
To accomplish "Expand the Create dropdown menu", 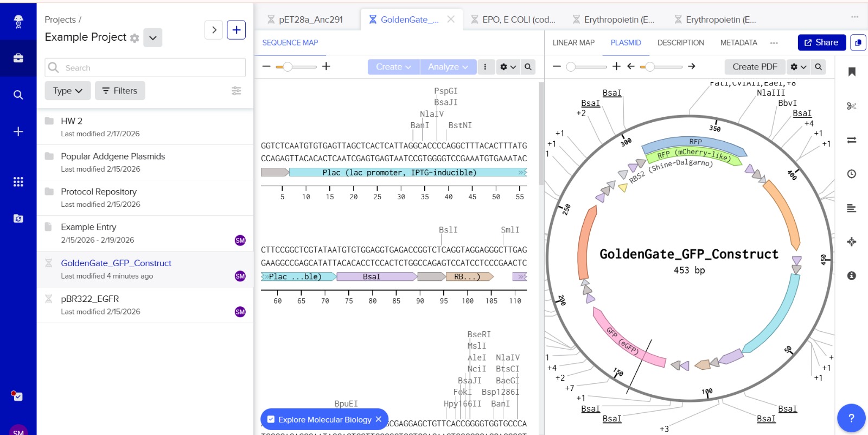I will tap(394, 67).
